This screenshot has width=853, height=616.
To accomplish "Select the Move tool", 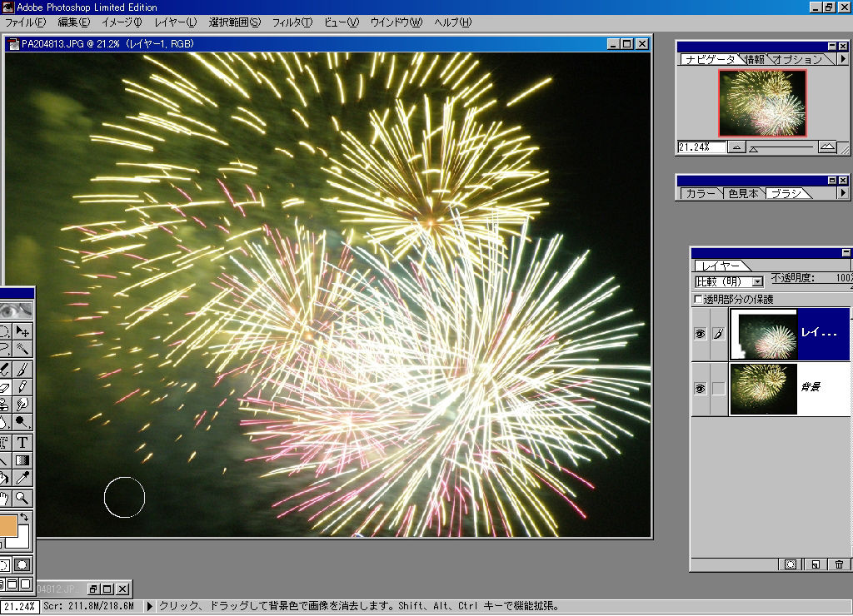I will 22,331.
